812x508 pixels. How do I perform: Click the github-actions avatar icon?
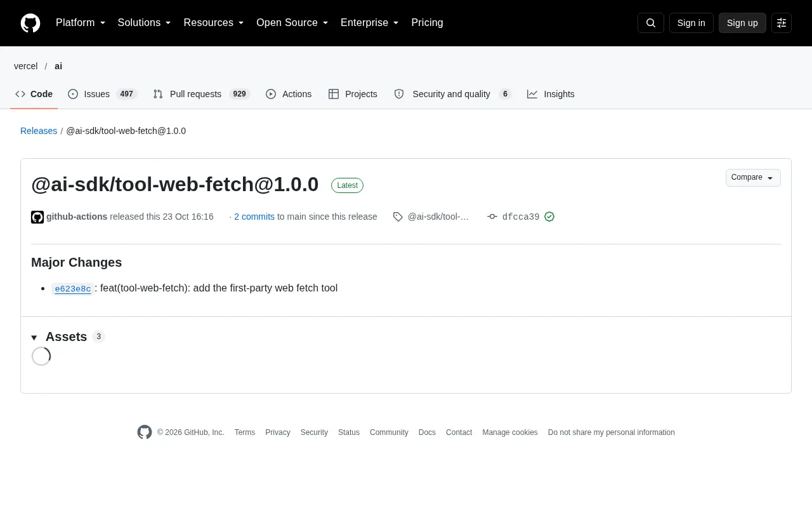click(37, 217)
